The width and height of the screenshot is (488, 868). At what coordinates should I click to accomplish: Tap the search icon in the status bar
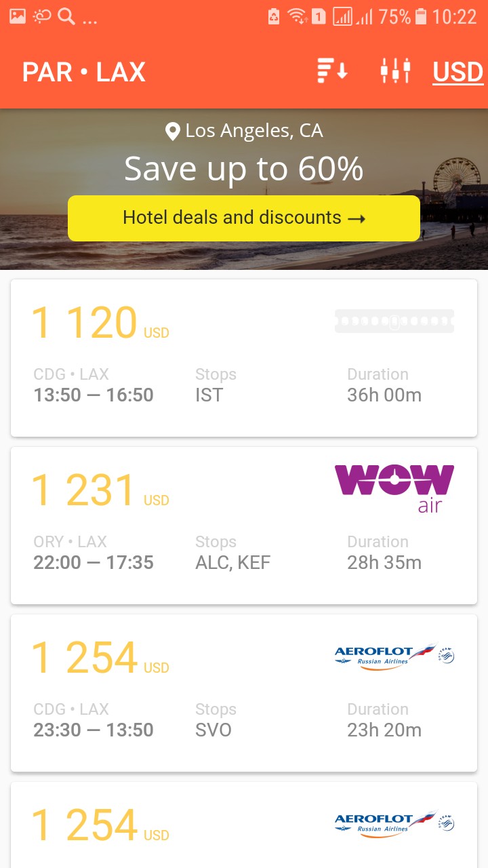click(66, 16)
